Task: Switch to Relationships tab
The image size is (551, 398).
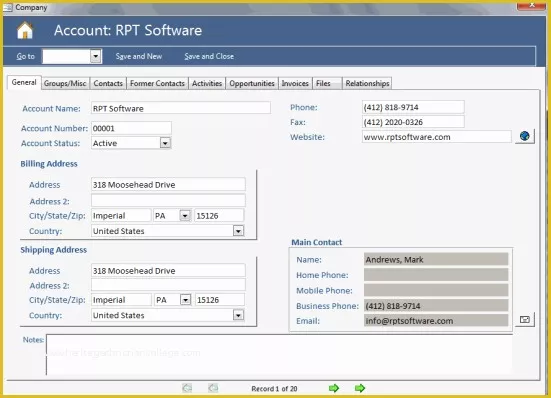Action: pos(367,83)
